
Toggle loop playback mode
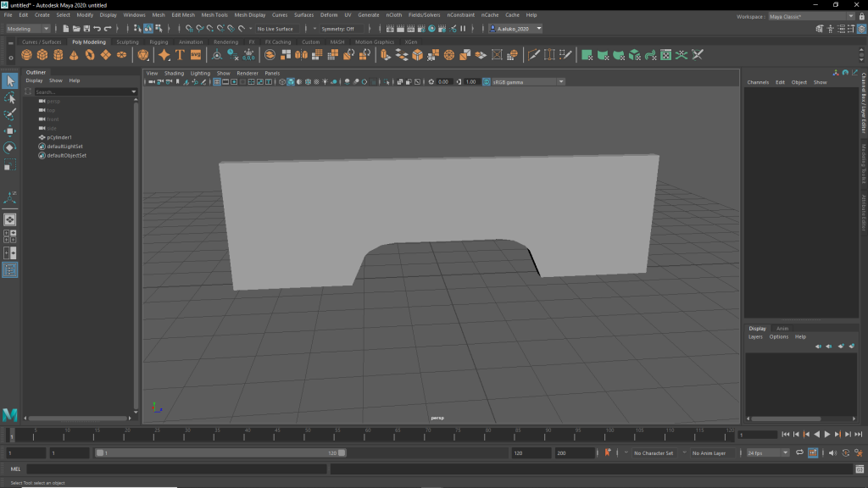(799, 453)
